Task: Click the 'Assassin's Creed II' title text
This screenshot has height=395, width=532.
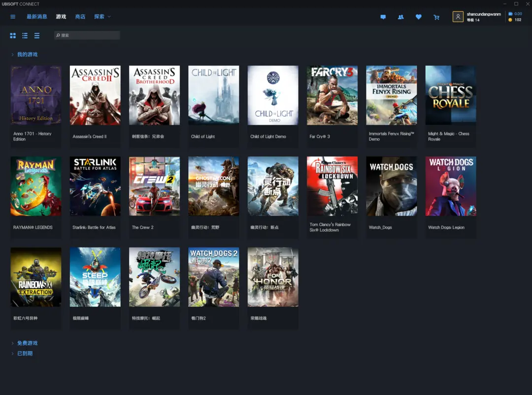Action: click(90, 137)
